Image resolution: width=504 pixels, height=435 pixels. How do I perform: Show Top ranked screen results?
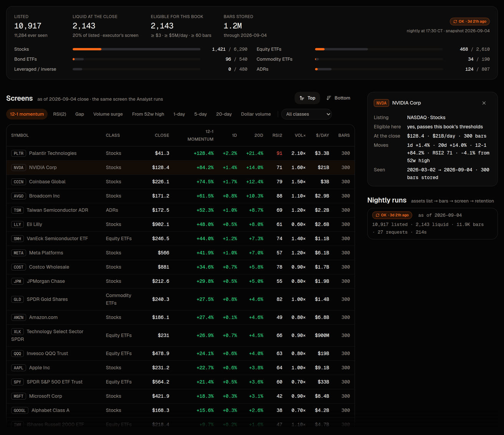[x=307, y=98]
